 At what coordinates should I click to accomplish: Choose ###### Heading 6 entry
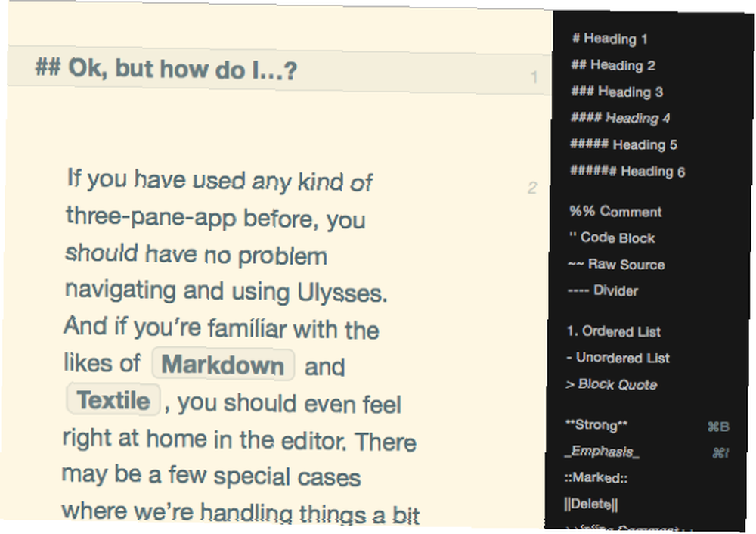tap(627, 171)
